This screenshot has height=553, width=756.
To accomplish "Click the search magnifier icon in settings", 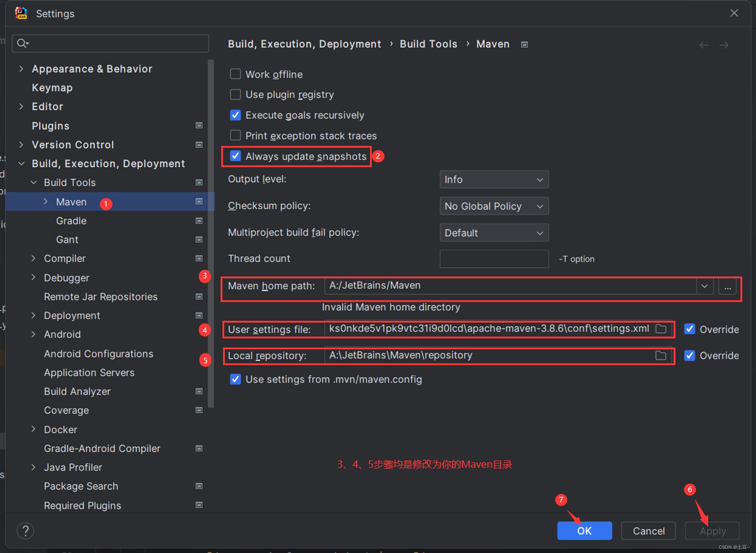I will click(x=23, y=43).
